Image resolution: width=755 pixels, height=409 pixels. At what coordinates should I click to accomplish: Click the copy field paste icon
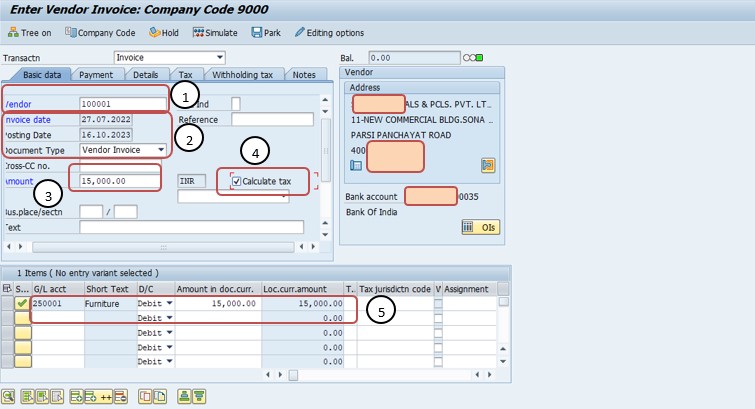[159, 396]
